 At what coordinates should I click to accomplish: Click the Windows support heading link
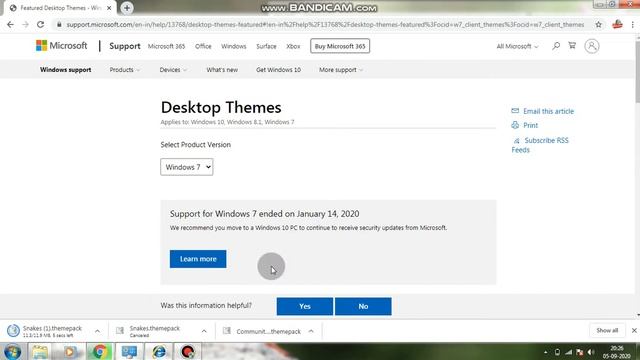65,70
